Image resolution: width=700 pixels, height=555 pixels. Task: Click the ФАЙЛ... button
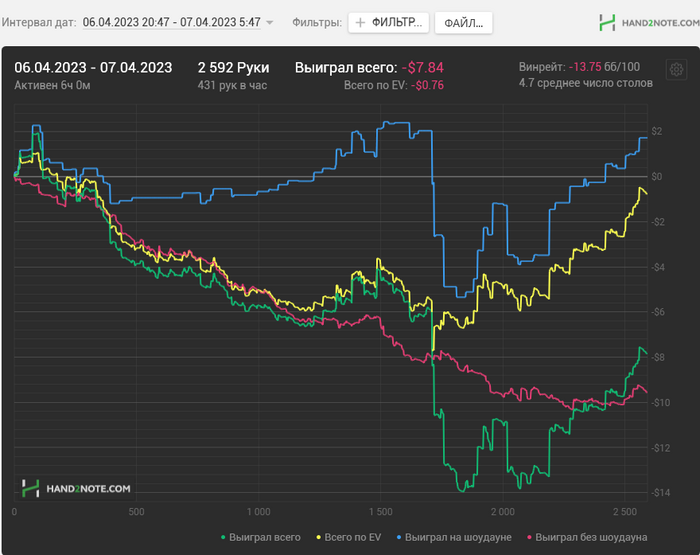pos(463,23)
